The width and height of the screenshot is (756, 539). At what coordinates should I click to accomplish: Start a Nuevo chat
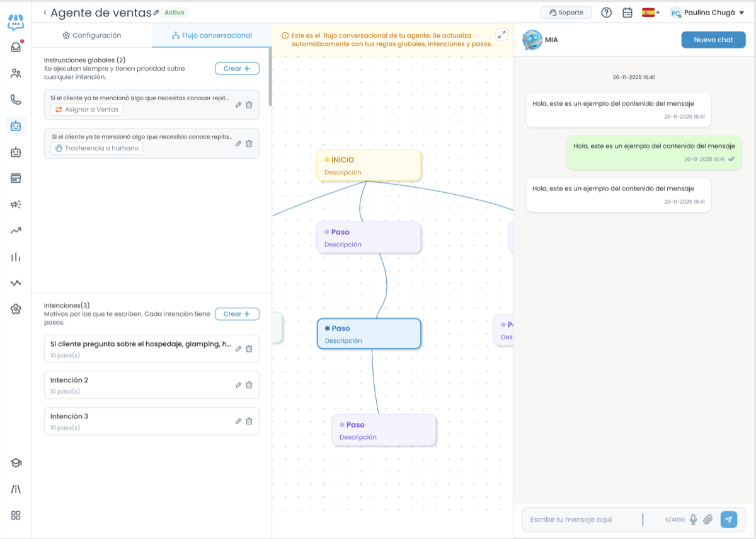713,40
